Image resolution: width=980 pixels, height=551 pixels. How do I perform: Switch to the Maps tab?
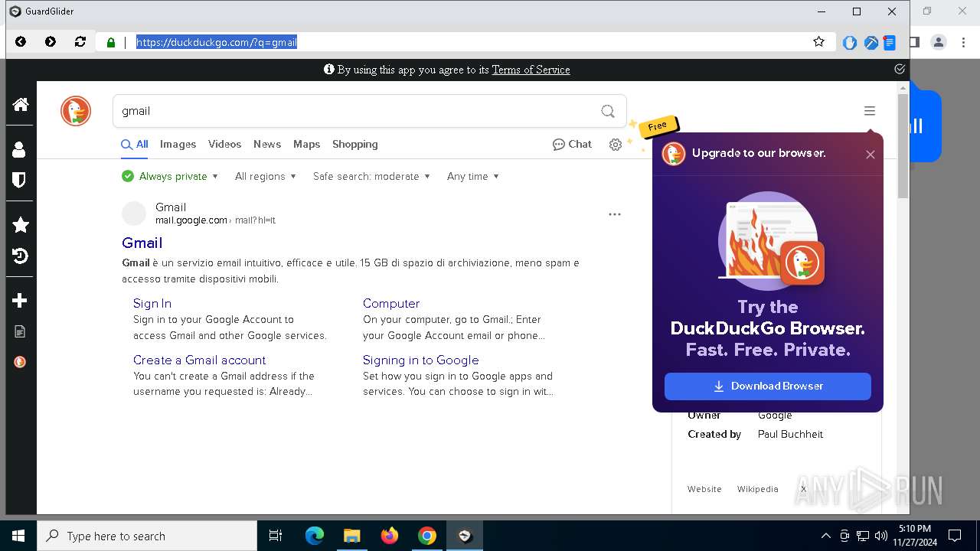point(306,144)
